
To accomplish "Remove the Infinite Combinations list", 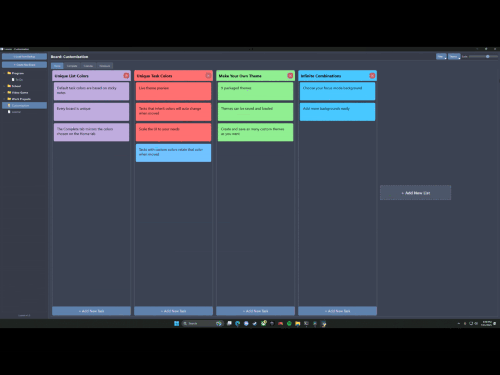I will (x=372, y=76).
